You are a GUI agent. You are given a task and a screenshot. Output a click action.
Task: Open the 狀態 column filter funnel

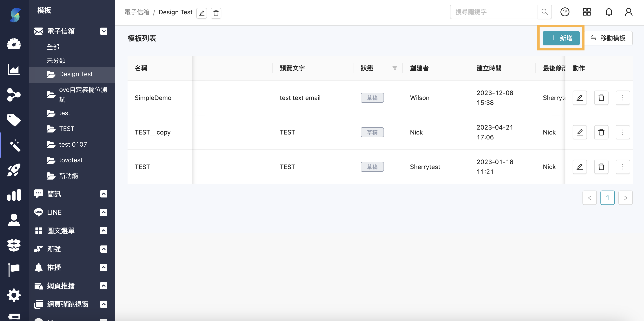point(394,68)
